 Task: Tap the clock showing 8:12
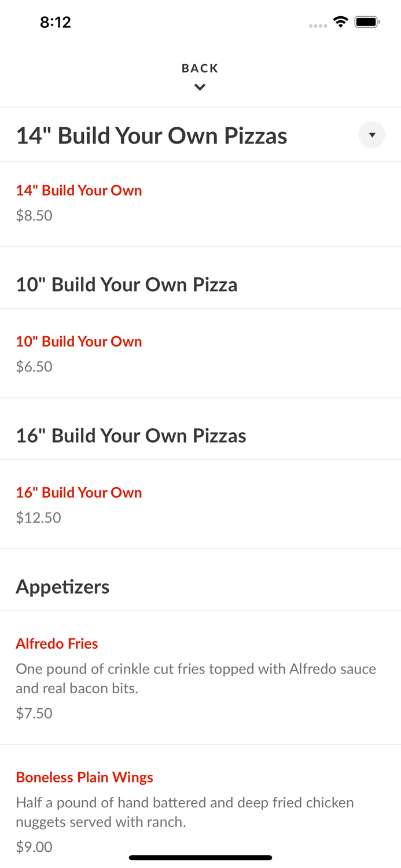coord(56,21)
